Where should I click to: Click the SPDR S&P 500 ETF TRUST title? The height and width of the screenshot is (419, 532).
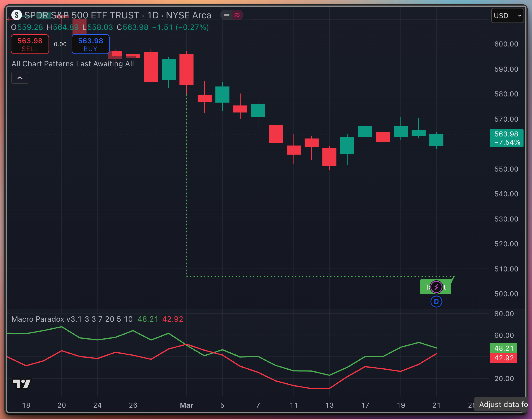[82, 15]
